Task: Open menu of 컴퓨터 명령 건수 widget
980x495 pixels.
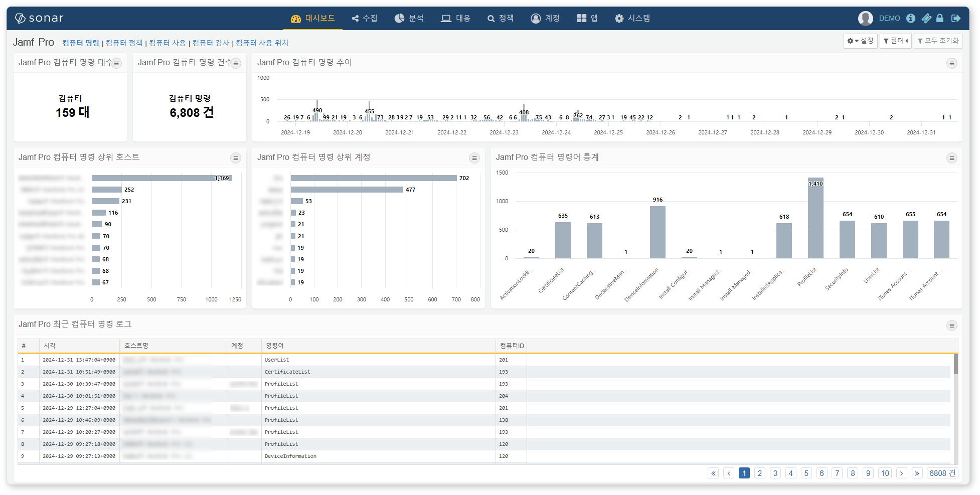Action: 236,63
